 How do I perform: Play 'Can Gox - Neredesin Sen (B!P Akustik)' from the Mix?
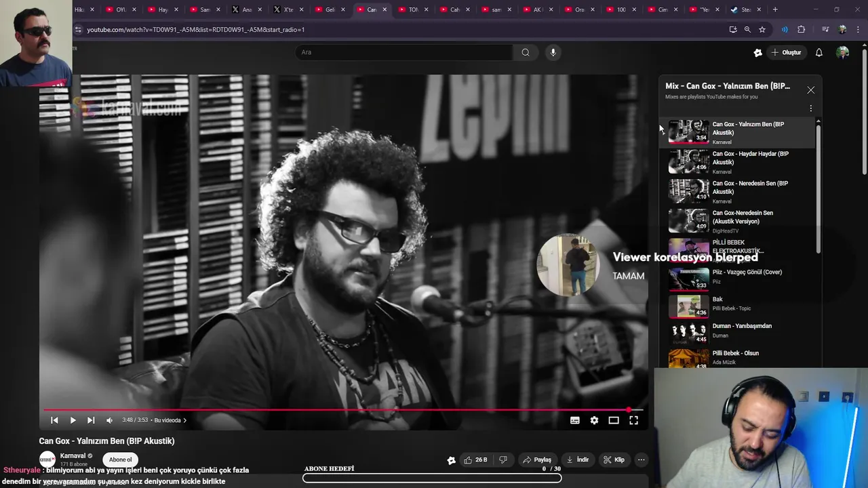[739, 192]
